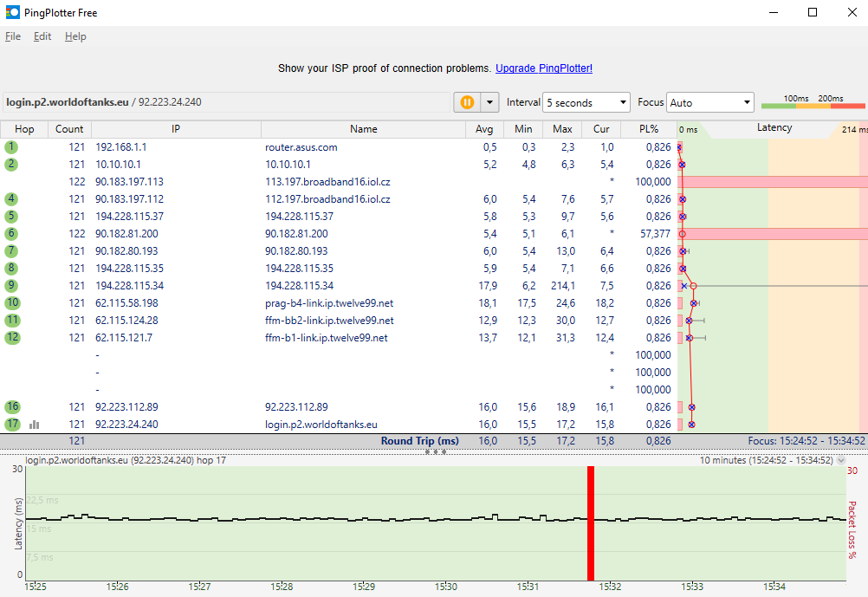Click the hop 12 green badge
This screenshot has width=868, height=597.
11,338
